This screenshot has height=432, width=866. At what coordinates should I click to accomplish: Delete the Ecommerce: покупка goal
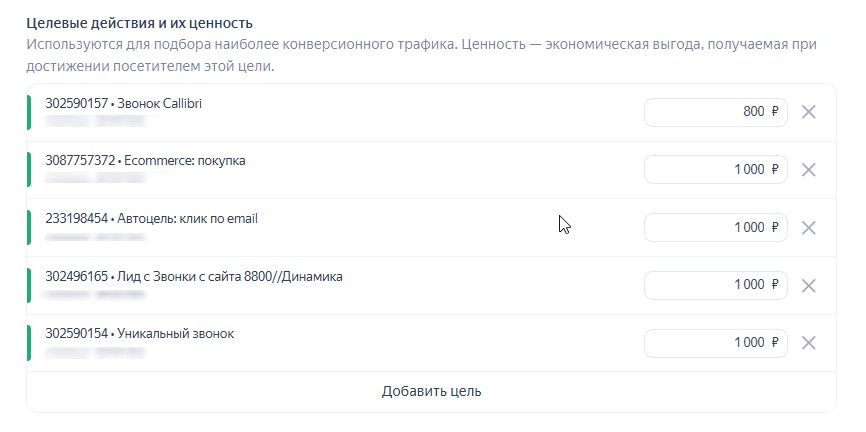(809, 170)
